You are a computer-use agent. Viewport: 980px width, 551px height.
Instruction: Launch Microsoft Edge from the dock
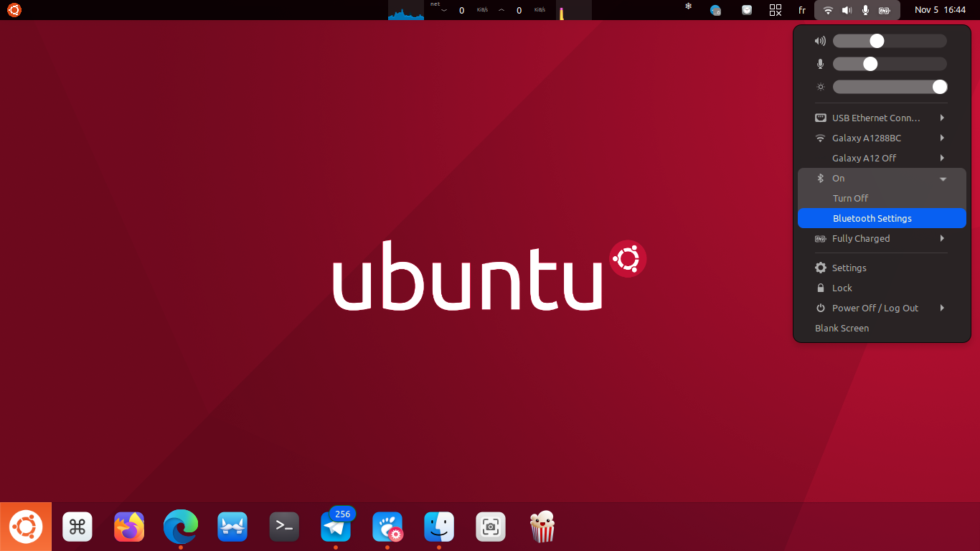tap(181, 527)
